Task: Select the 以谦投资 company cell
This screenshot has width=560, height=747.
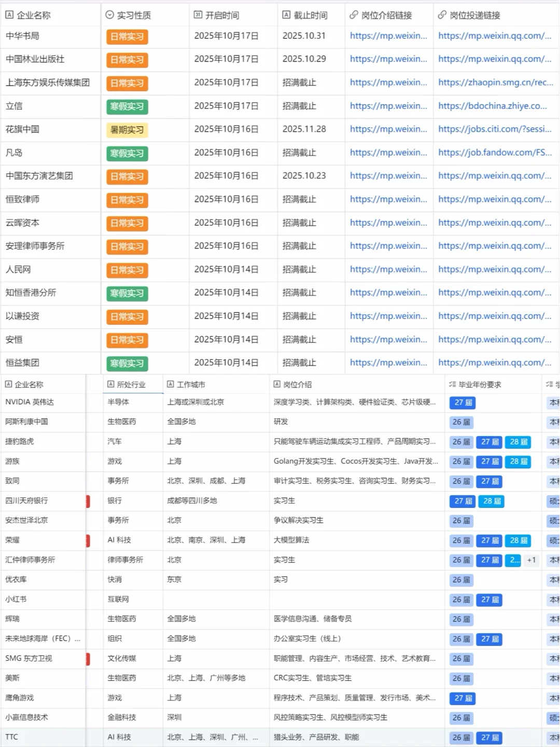Action: click(50, 316)
